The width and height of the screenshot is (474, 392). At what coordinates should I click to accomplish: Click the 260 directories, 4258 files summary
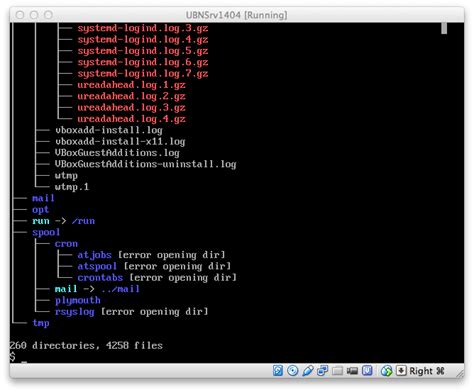86,346
